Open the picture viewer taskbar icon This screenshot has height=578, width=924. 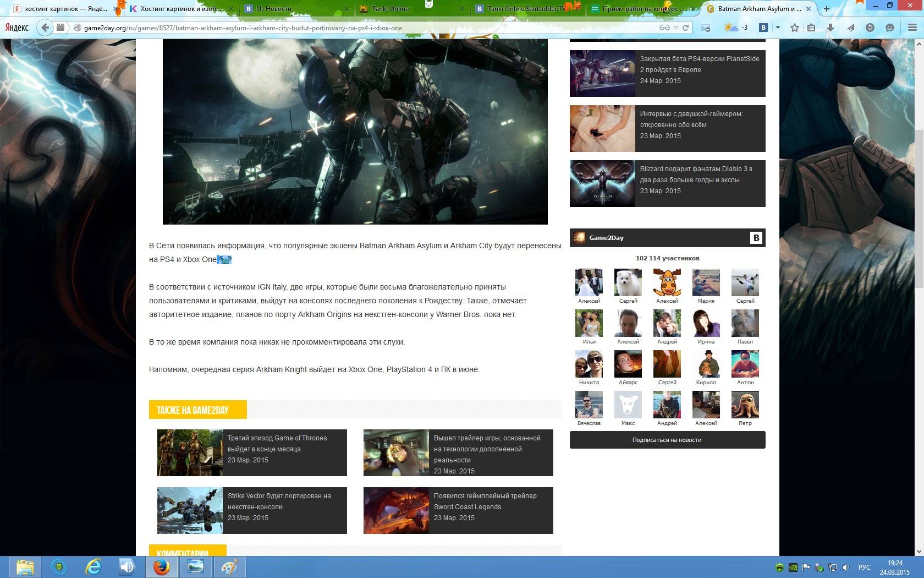point(195,567)
